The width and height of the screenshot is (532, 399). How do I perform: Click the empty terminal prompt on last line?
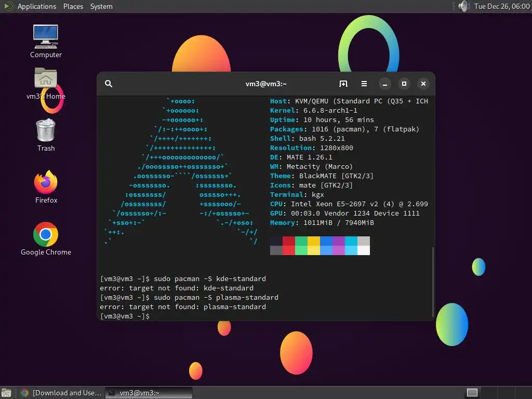[125, 316]
